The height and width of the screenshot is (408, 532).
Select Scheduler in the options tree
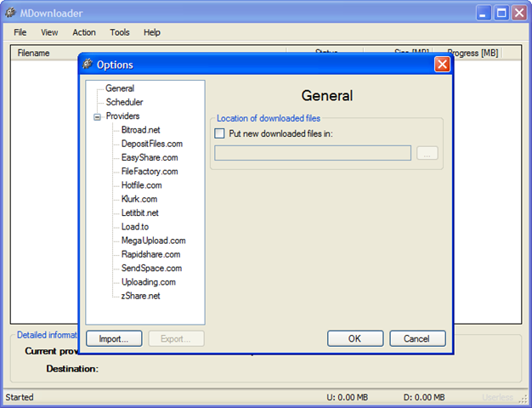[x=124, y=102]
